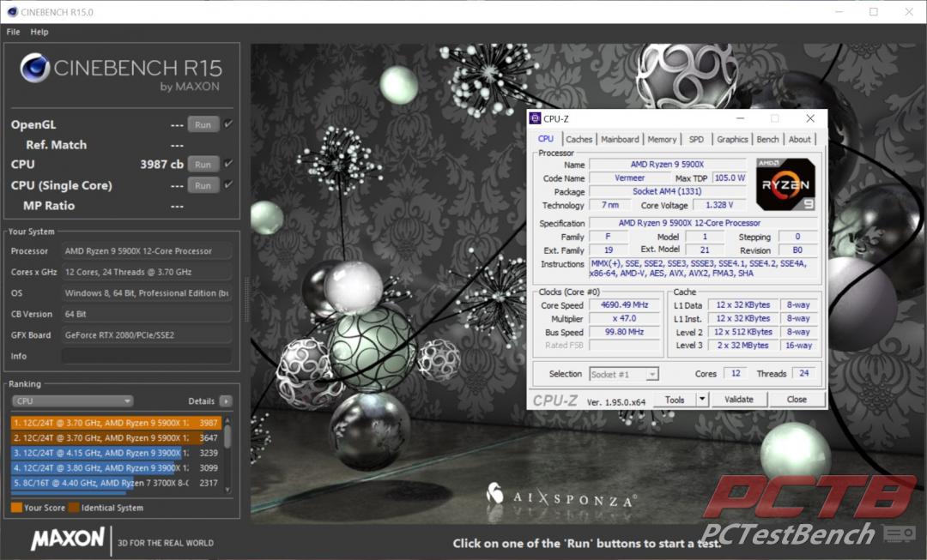Run the CPU benchmark

coord(203,164)
